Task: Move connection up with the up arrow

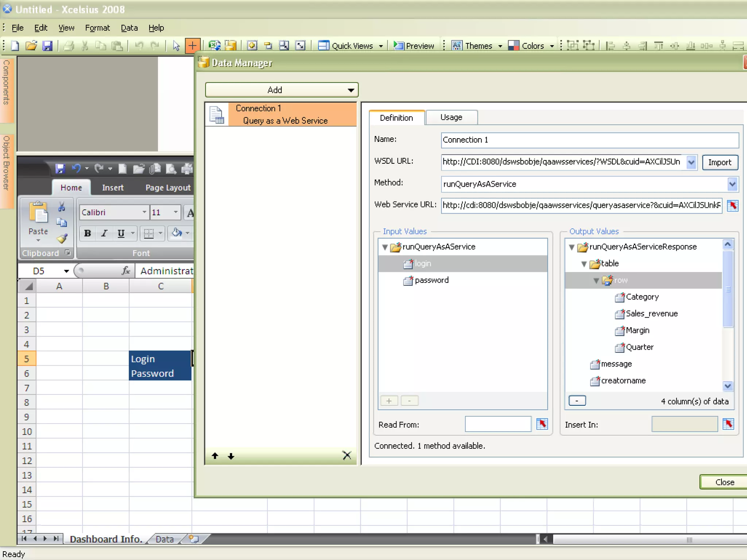Action: 215,456
